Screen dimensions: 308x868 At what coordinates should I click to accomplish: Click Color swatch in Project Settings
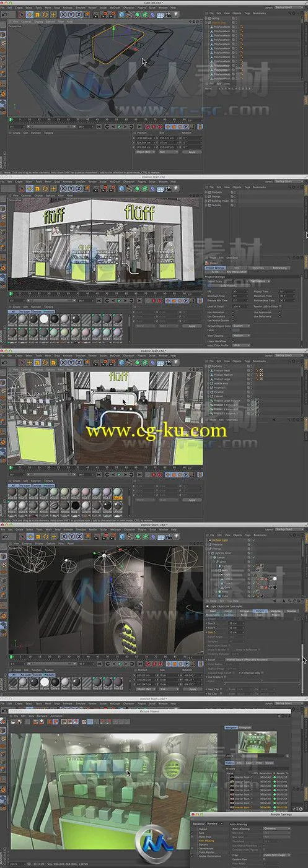[235, 330]
